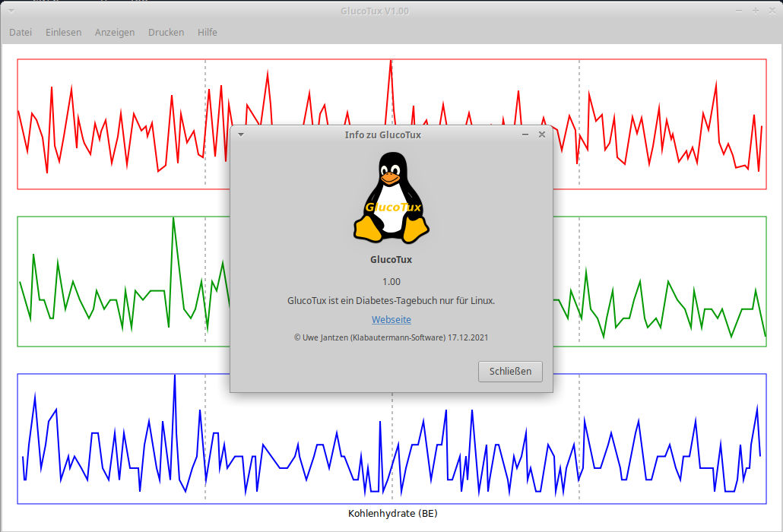Open the Info zu GlucoTux window menu arrow
The width and height of the screenshot is (783, 532).
tap(241, 135)
